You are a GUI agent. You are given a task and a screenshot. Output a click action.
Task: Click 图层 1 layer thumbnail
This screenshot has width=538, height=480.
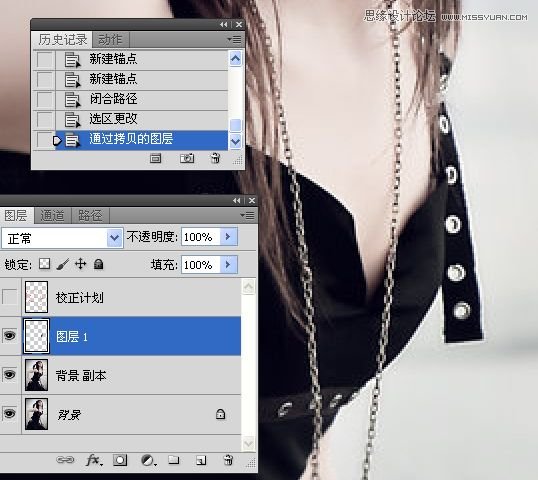[x=36, y=336]
